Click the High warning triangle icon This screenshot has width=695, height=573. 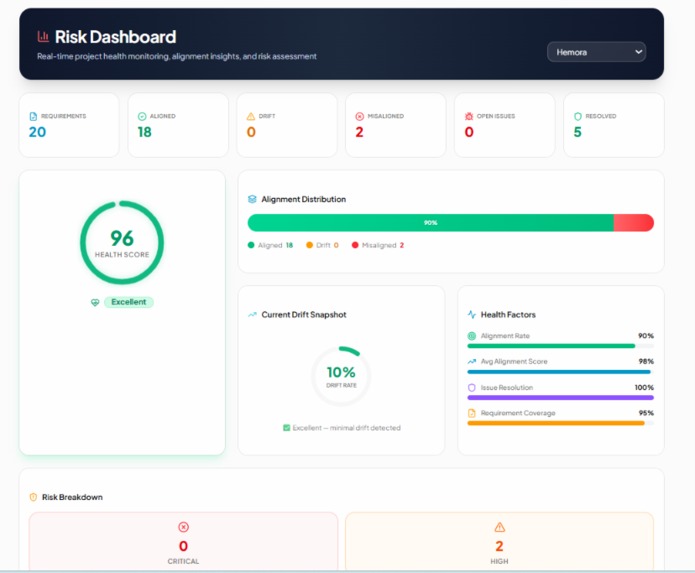click(500, 527)
